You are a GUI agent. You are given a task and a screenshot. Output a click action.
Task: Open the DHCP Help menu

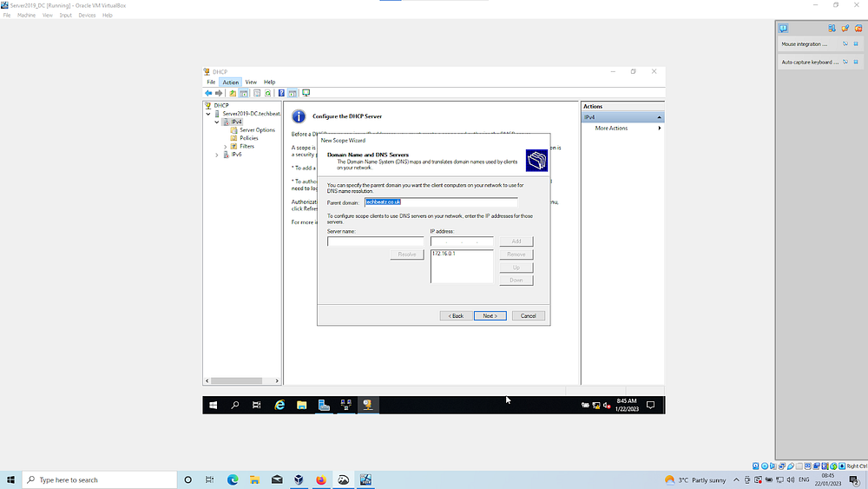[x=270, y=82]
